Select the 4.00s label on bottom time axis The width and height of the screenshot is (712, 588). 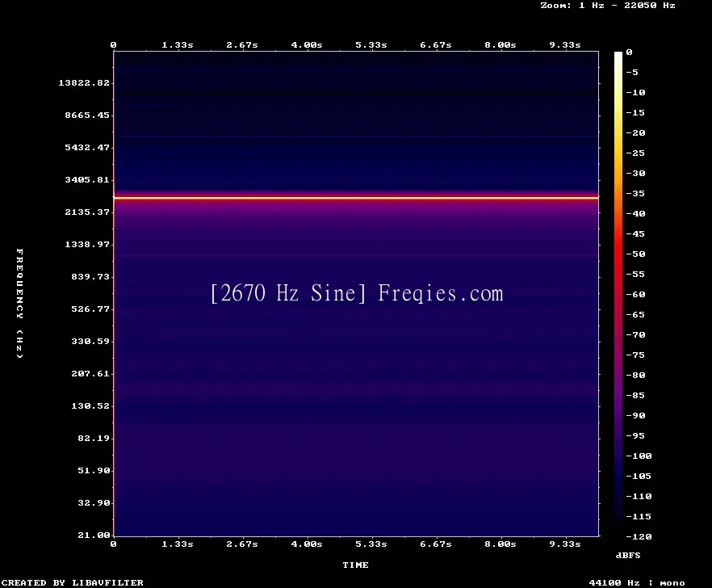[307, 544]
